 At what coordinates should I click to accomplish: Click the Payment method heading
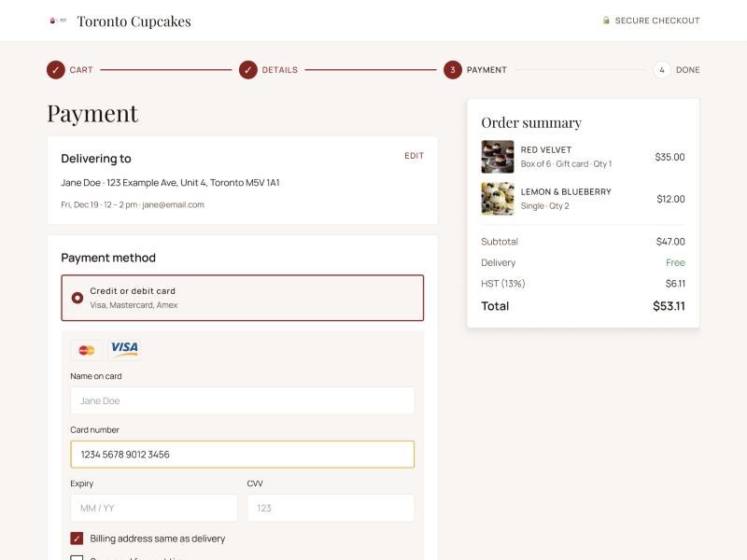coord(108,258)
